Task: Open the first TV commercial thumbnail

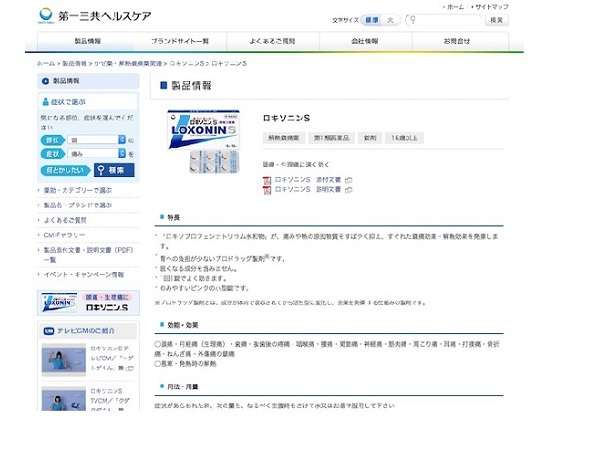Action: (64, 359)
